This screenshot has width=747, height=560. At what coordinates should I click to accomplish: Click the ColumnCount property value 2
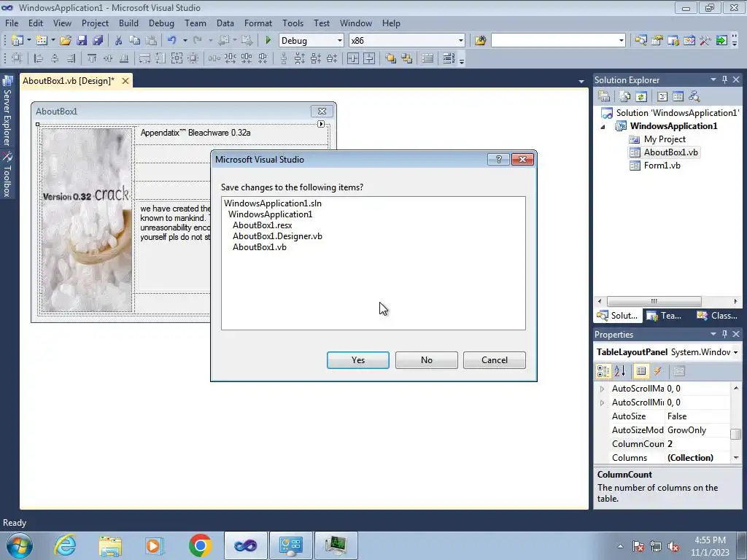coord(697,444)
